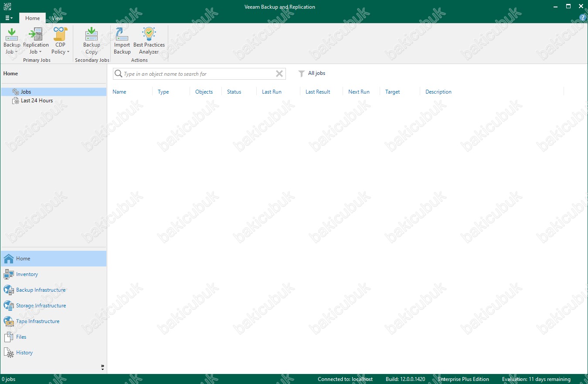This screenshot has width=588, height=384.
Task: Click 'Connected to: localhost' status text
Action: point(345,379)
